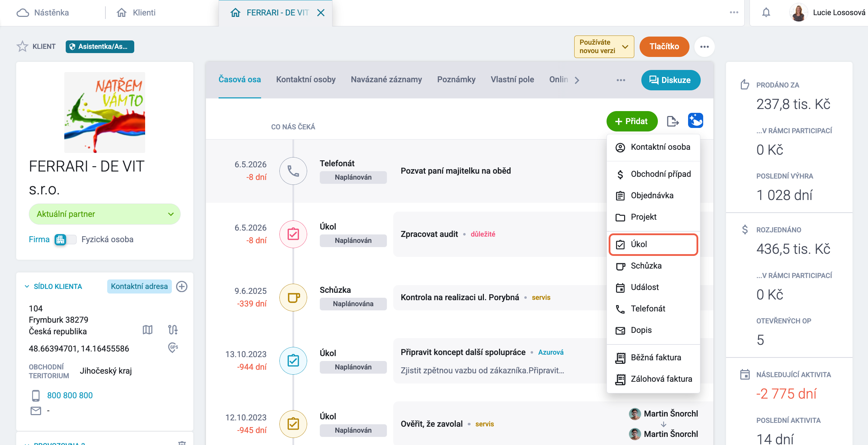The height and width of the screenshot is (445, 868).
Task: Plan route to client address
Action: coord(173,330)
